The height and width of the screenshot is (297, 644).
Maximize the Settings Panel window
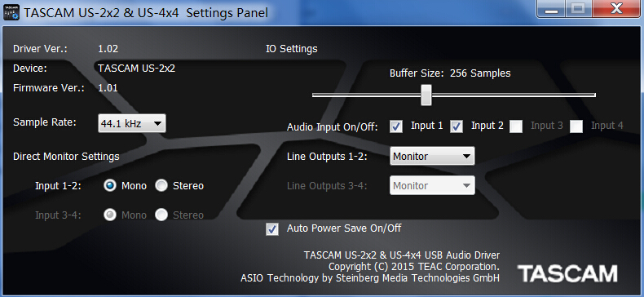click(579, 9)
